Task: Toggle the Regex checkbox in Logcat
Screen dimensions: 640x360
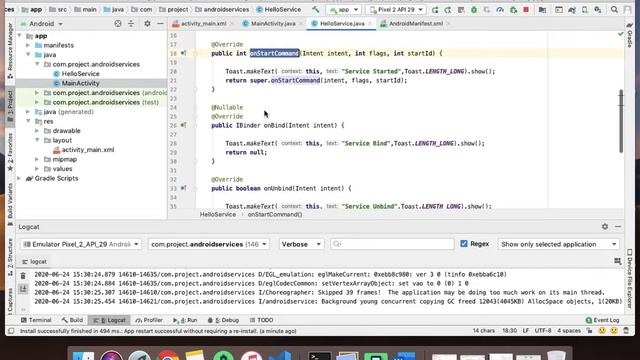Action: tap(464, 244)
